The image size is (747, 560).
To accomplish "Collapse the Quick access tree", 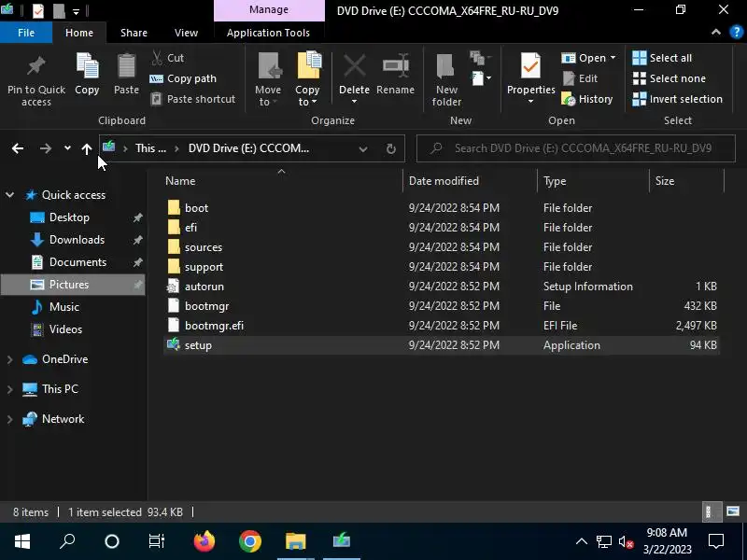I will [x=9, y=195].
